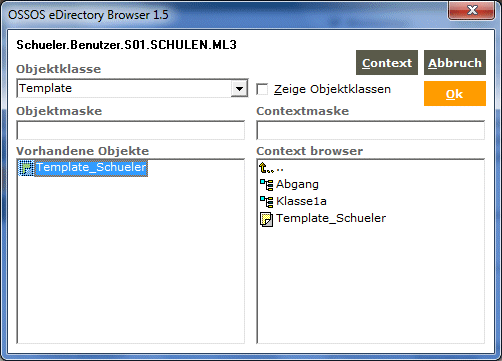Enable the Zeige Objektklassen checkbox
Image resolution: width=502 pixels, height=361 pixels.
[x=262, y=89]
